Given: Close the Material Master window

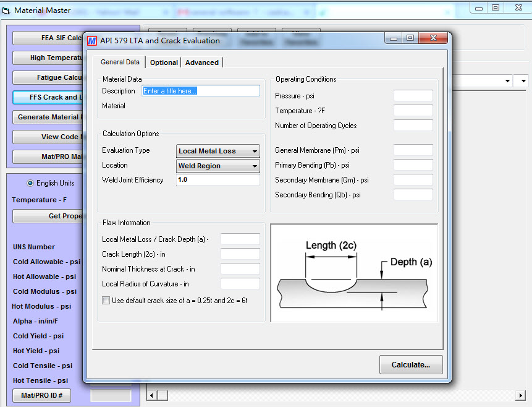Looking at the screenshot, I should coord(518,8).
